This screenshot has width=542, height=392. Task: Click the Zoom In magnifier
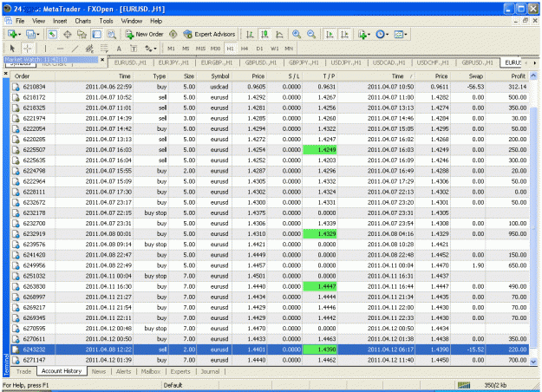(297, 34)
